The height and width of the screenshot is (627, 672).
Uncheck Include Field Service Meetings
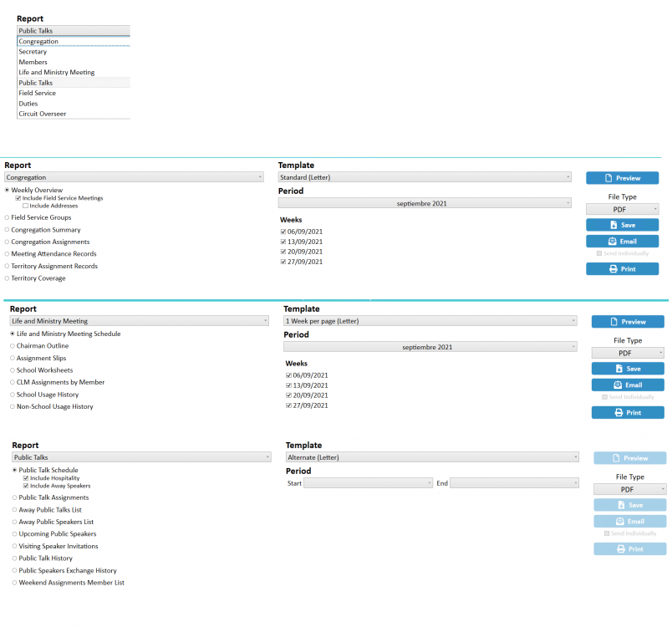(x=18, y=198)
